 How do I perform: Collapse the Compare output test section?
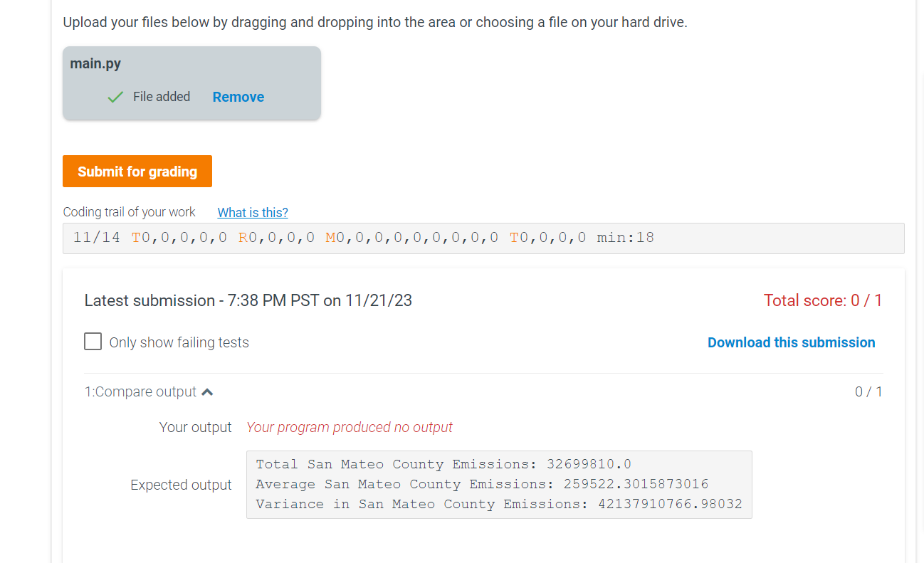click(206, 390)
